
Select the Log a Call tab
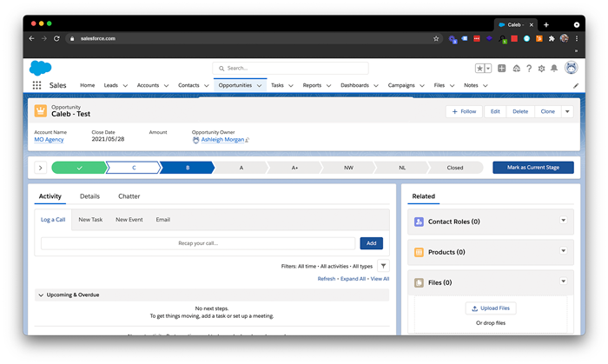[53, 220]
